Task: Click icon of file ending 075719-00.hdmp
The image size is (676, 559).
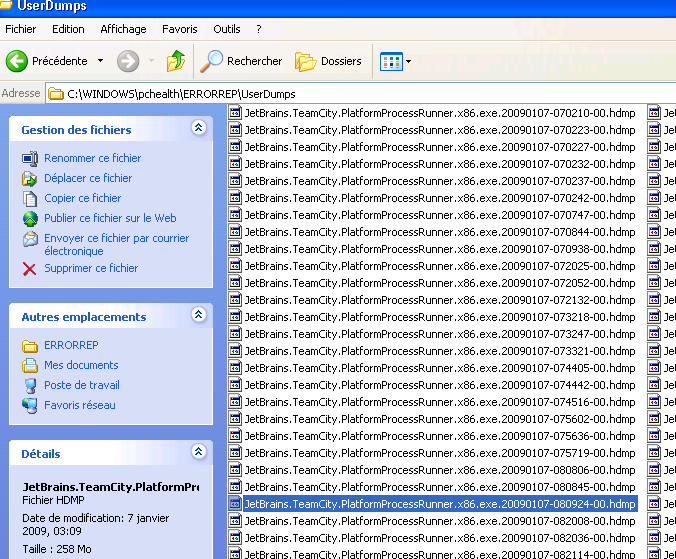Action: click(235, 453)
